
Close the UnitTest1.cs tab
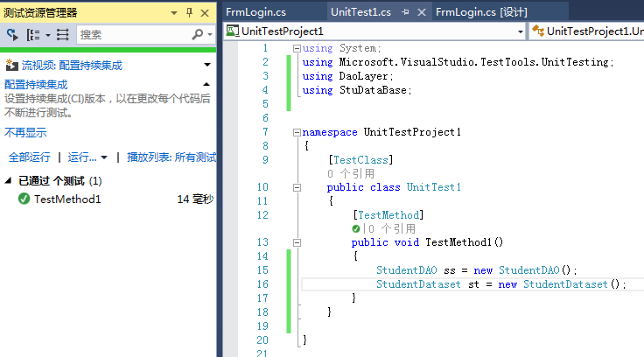point(422,12)
